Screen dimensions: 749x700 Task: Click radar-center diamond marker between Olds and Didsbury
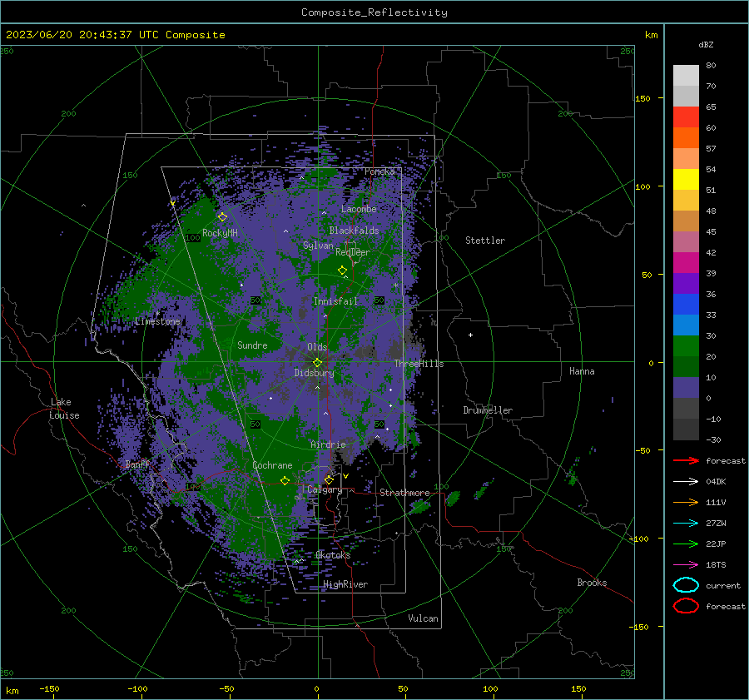(x=318, y=362)
